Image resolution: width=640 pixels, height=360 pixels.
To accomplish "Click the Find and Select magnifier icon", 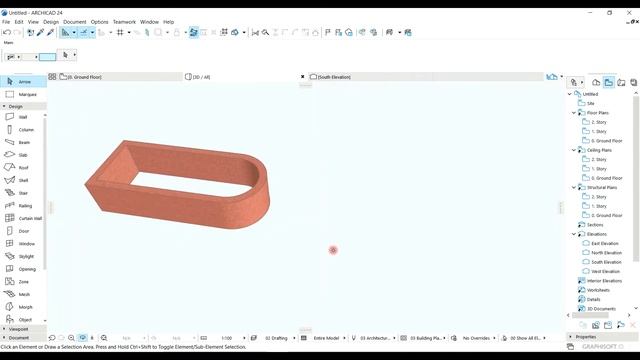I will [265, 32].
